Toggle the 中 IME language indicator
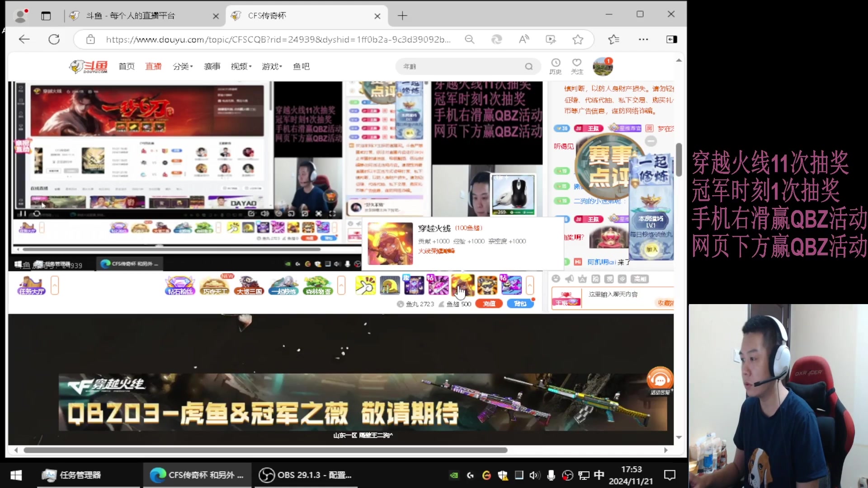The width and height of the screenshot is (868, 488). pyautogui.click(x=599, y=475)
